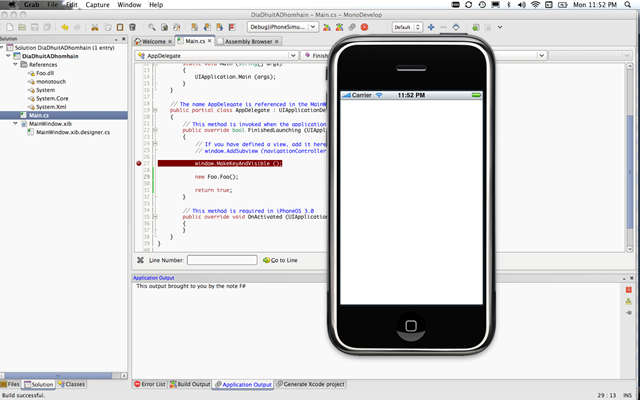The image size is (640, 400).
Task: Click the blue plus layout icon
Action: [431, 27]
